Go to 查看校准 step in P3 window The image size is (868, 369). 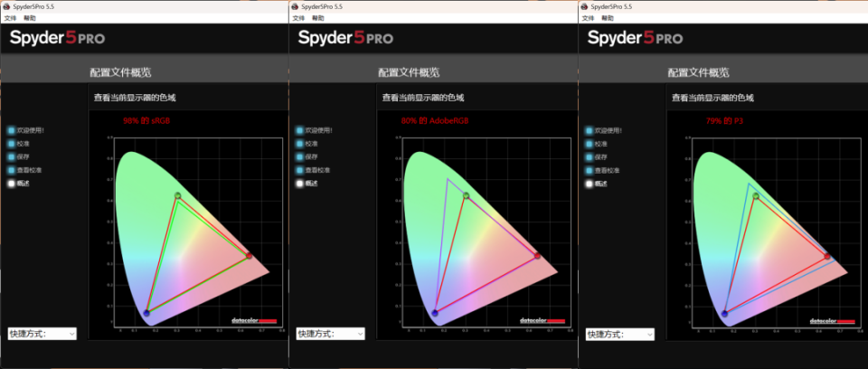(x=603, y=170)
